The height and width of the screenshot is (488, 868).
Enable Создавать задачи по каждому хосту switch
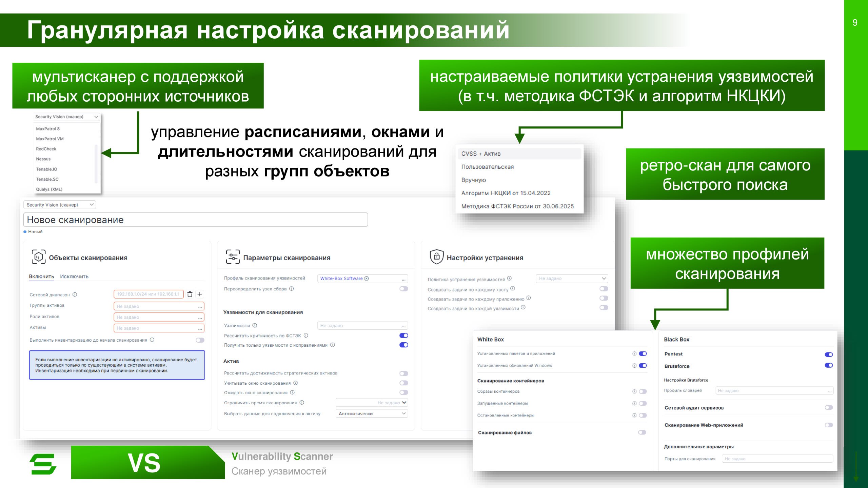[x=604, y=289]
